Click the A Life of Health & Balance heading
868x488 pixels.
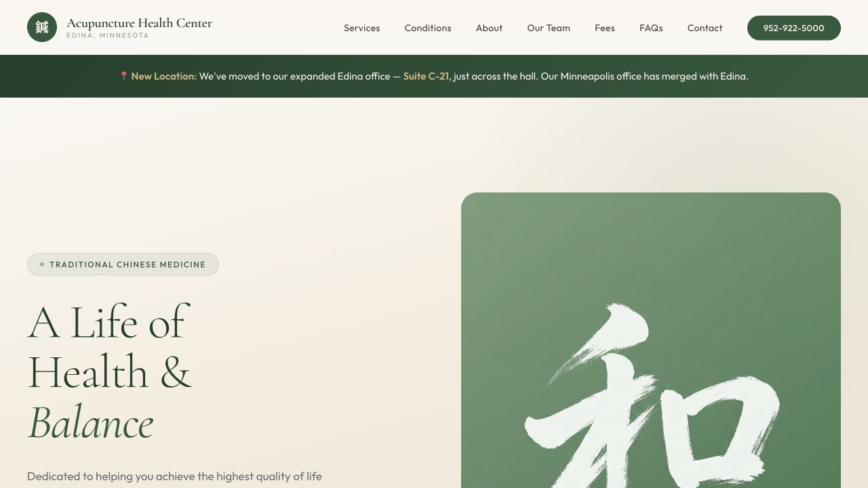tap(110, 373)
